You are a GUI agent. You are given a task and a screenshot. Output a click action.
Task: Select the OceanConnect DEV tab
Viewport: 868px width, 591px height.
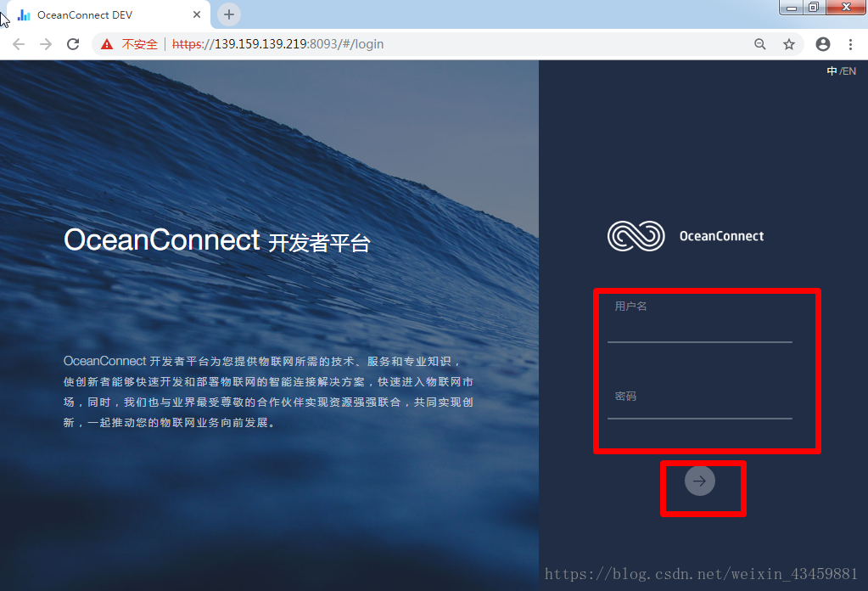click(109, 15)
